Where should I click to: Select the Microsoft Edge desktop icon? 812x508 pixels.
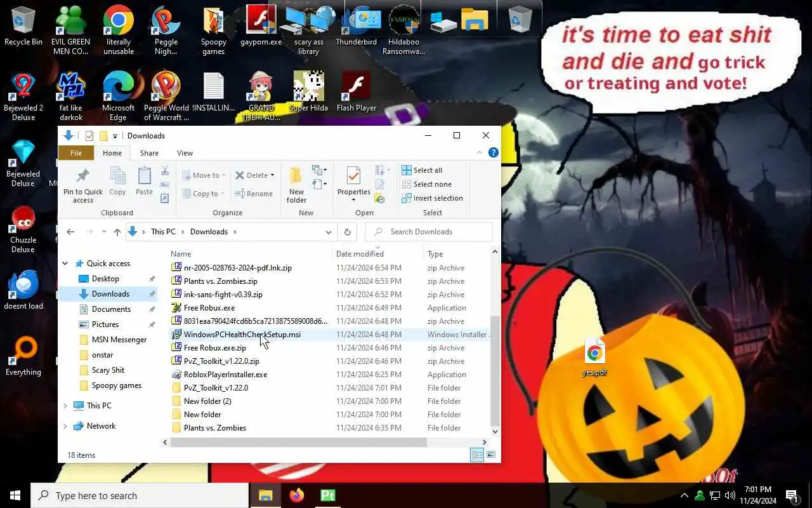click(x=118, y=95)
